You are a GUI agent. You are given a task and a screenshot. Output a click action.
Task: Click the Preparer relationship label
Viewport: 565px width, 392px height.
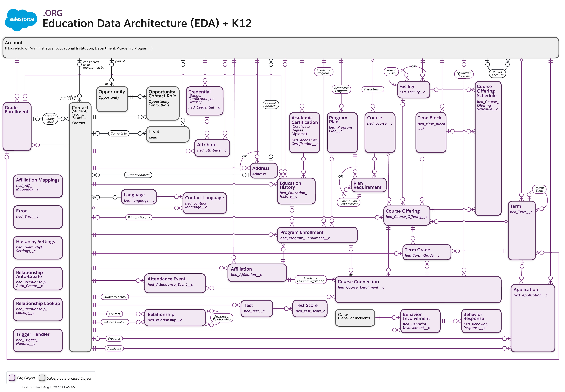point(114,339)
